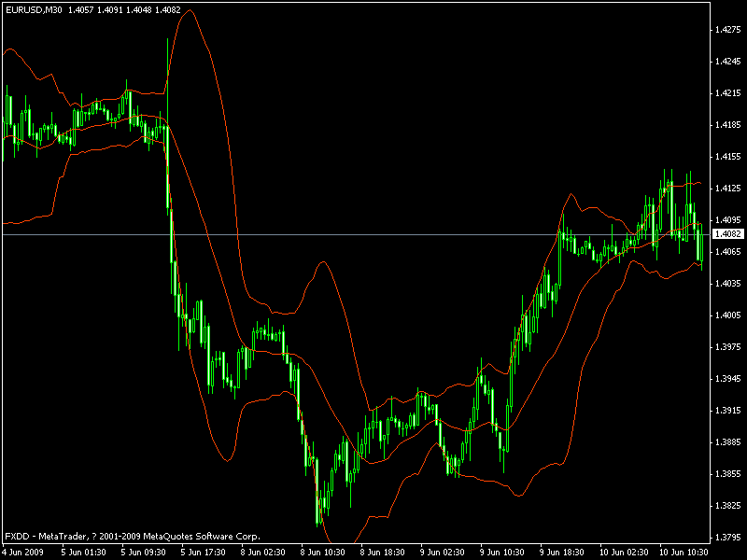Click the 1.4065 price axis label
Screen dimensions: 747x560
tap(728, 251)
